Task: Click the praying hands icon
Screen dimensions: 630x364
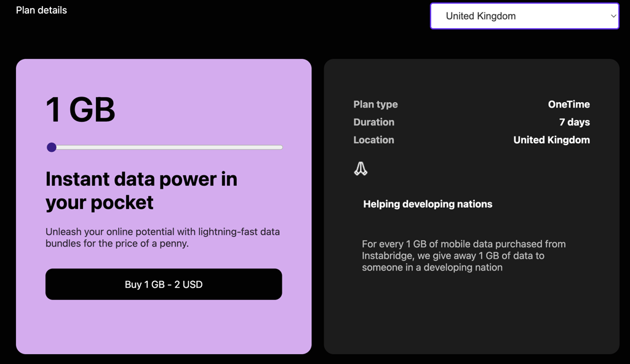Action: click(x=361, y=168)
